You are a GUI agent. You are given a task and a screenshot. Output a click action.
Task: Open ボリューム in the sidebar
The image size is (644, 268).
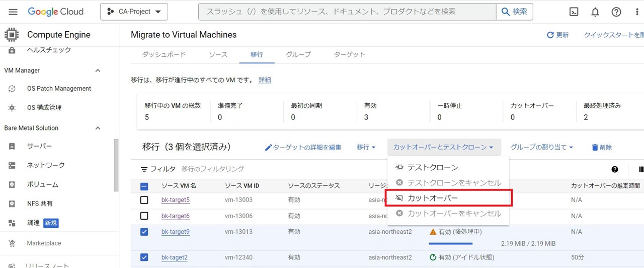point(43,184)
